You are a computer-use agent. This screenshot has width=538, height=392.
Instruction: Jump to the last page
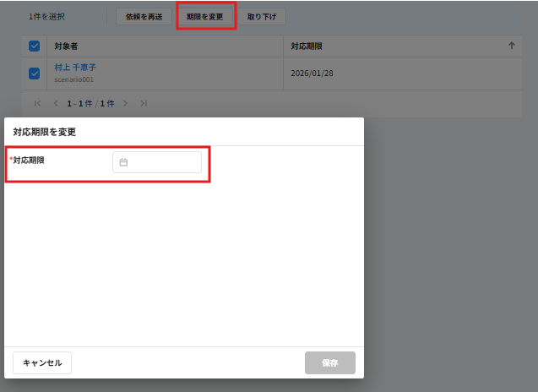(x=144, y=103)
